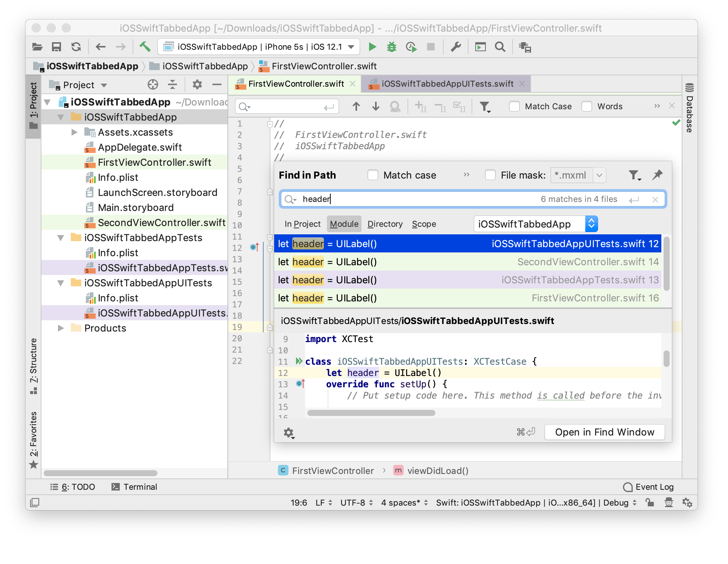Screen dimensions: 728x564
Task: Close the editor search bar
Action: 672,106
